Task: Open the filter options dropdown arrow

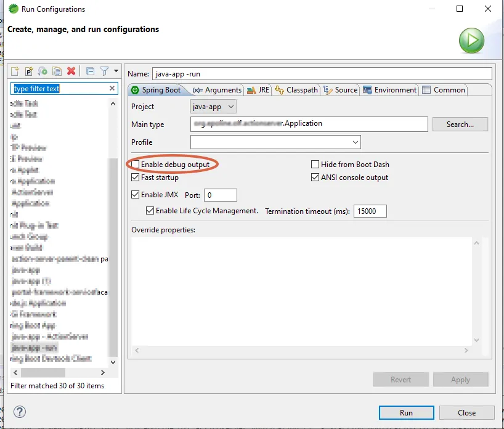Action: point(116,71)
